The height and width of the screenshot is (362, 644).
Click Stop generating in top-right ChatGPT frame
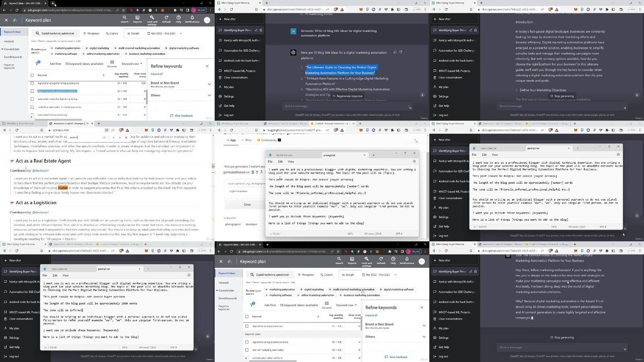point(562,96)
